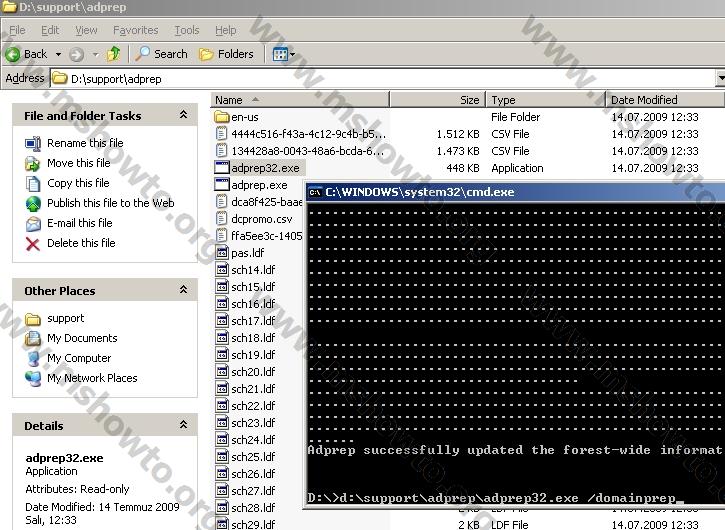Open My Network Places link

(x=92, y=378)
